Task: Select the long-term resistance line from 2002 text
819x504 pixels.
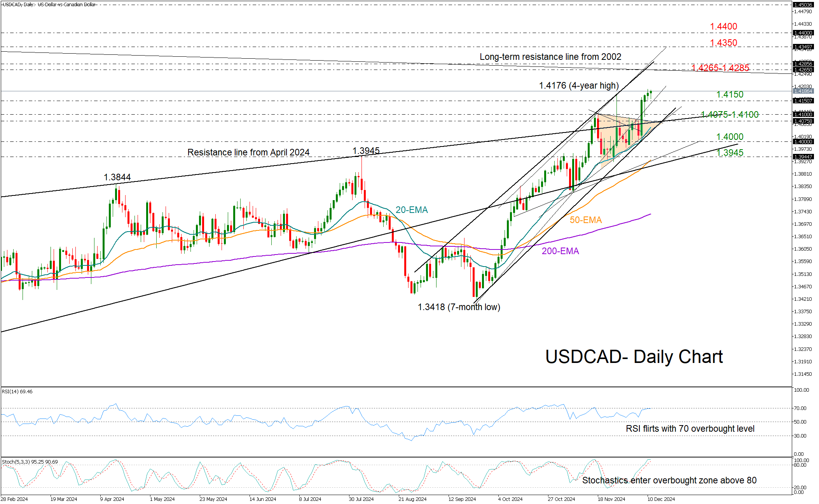Action: pyautogui.click(x=550, y=57)
